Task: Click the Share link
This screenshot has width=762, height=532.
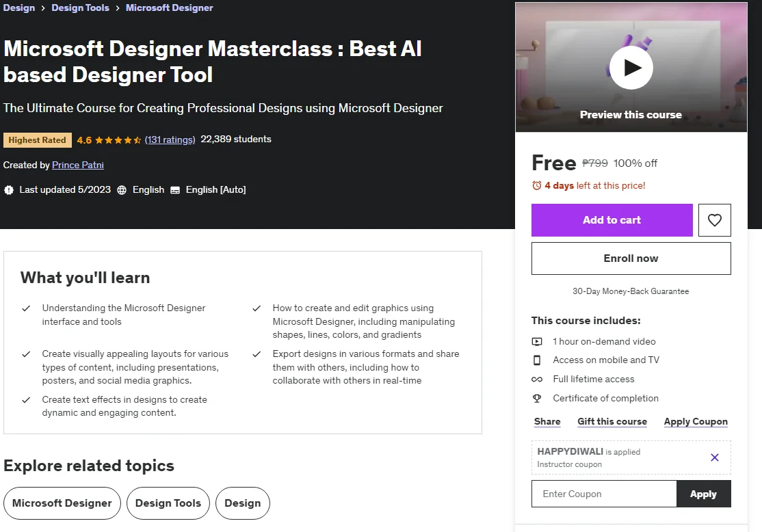Action: [547, 422]
